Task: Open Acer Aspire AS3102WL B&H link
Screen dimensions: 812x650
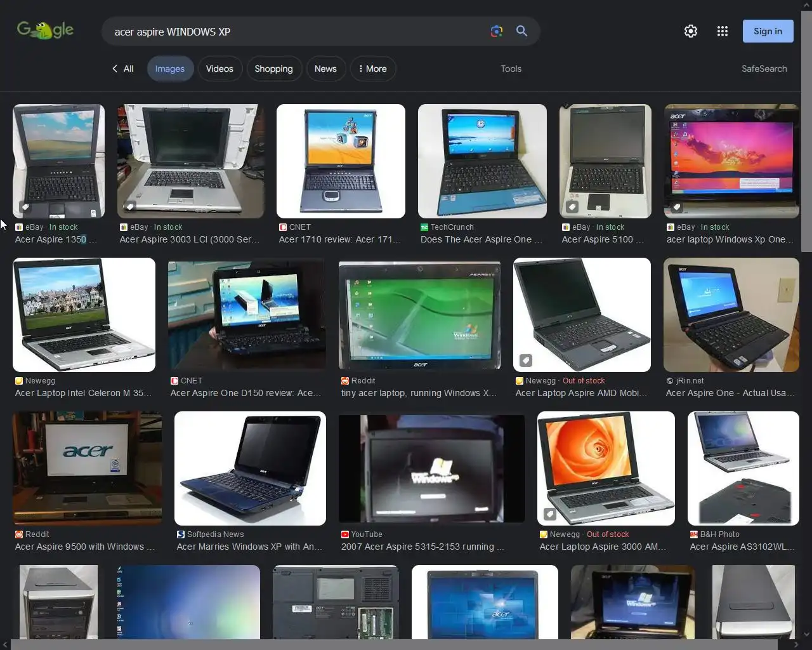Action: tap(742, 547)
